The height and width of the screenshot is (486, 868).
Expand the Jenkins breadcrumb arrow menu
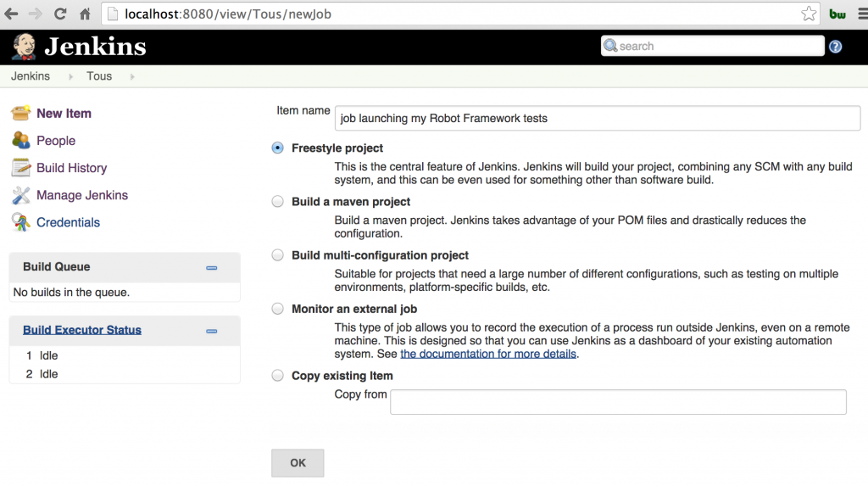[x=70, y=76]
